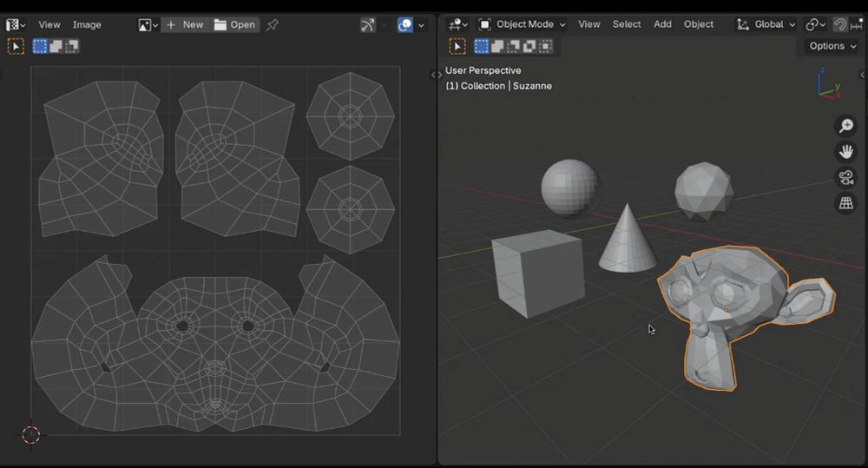Open the image browse dropdown
Image resolution: width=868 pixels, height=468 pixels.
pos(148,25)
